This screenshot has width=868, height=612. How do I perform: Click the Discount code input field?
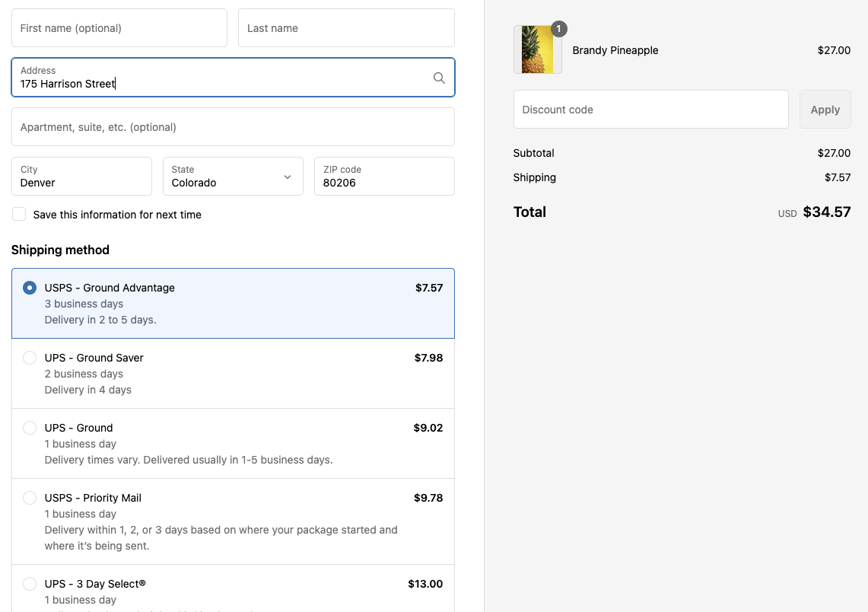click(650, 109)
